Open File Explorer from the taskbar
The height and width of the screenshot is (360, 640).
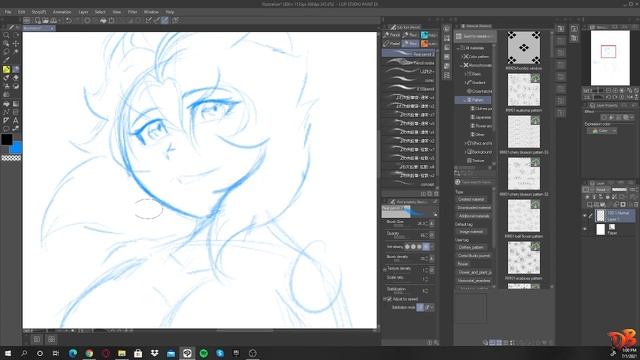pos(122,353)
